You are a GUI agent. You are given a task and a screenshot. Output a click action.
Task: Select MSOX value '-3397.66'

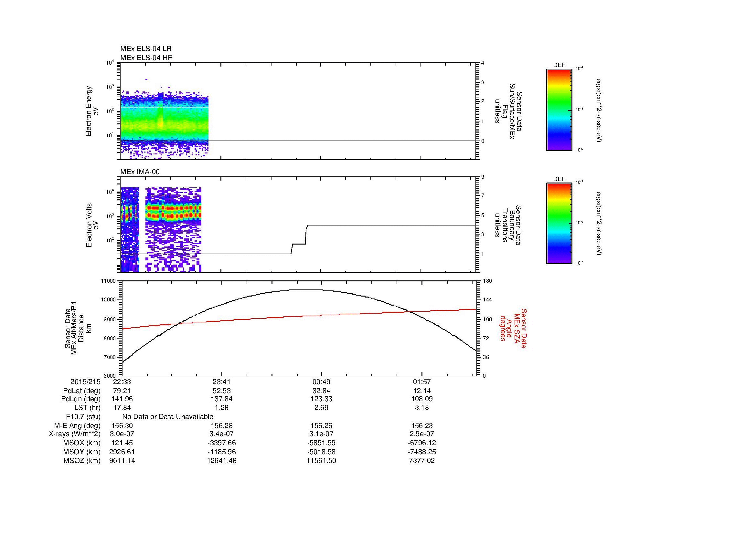pos(222,443)
